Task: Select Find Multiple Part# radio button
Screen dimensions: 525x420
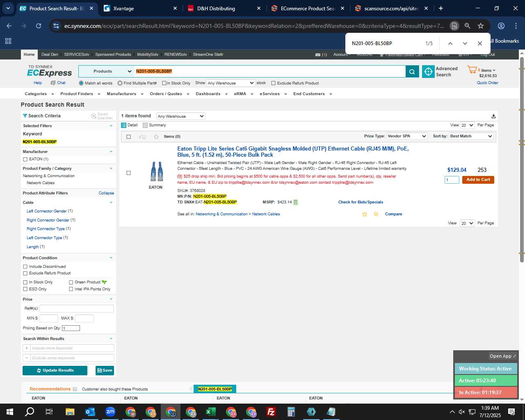Action: click(x=120, y=83)
